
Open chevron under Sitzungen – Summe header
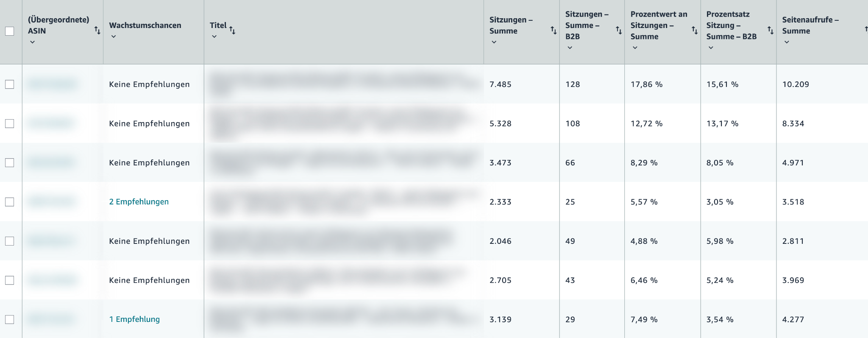(x=494, y=42)
